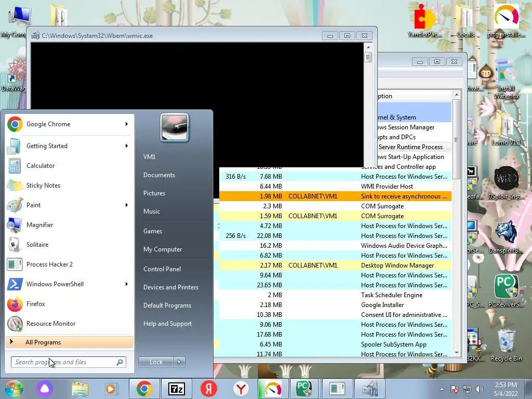532x399 pixels.
Task: Show All Programs list
Action: tap(70, 342)
